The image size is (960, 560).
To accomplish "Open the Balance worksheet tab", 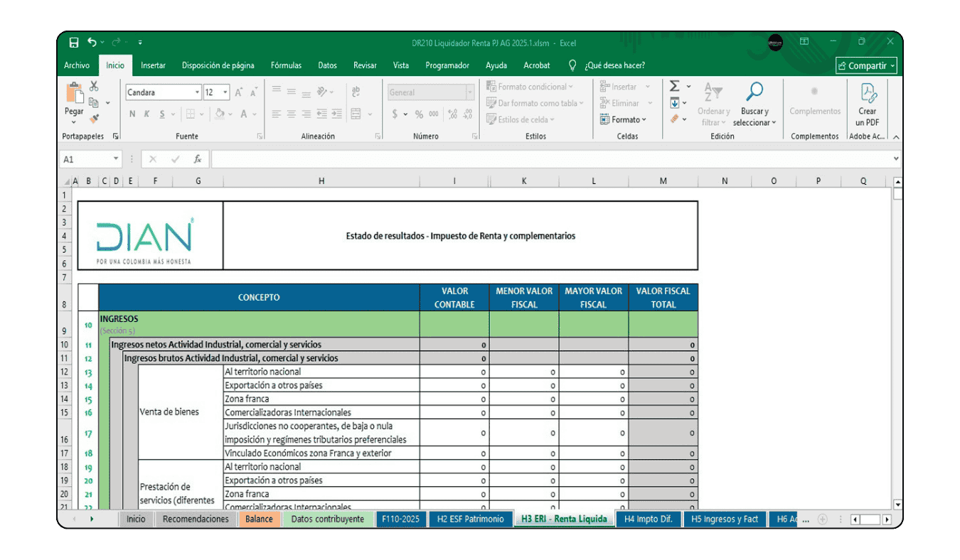I will (259, 519).
